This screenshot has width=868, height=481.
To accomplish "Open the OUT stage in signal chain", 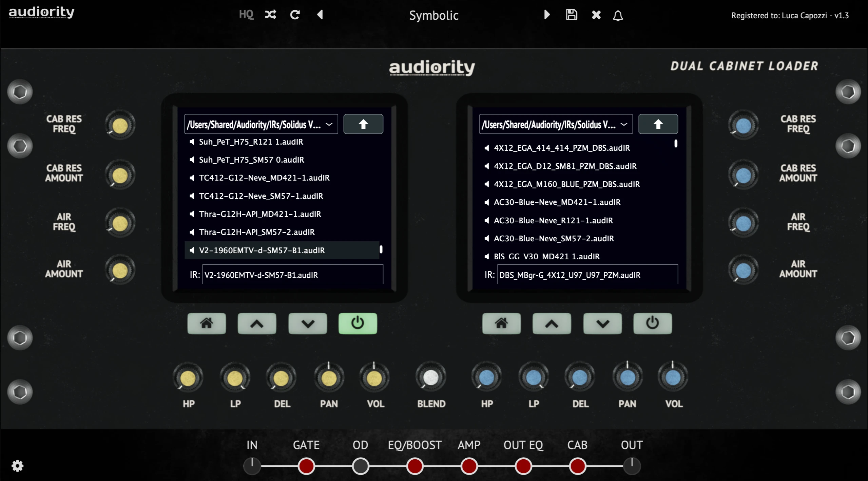I will point(632,466).
